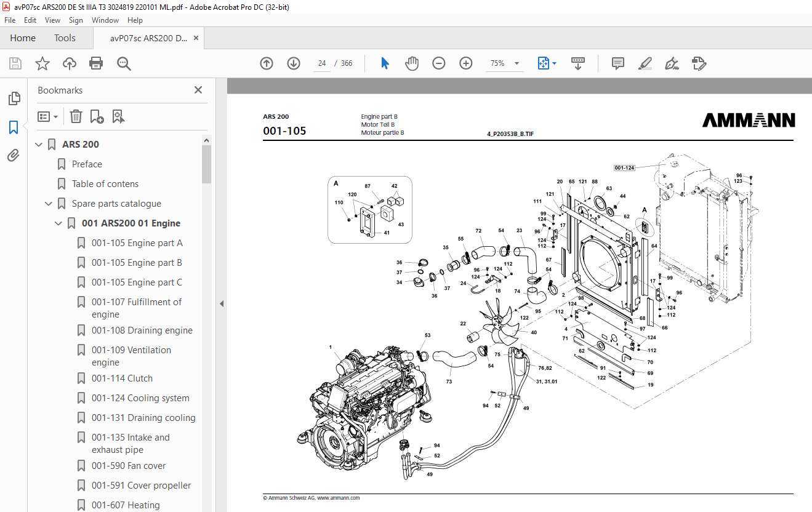The height and width of the screenshot is (512, 812).
Task: Open the Attachments paperclip panel
Action: [14, 155]
